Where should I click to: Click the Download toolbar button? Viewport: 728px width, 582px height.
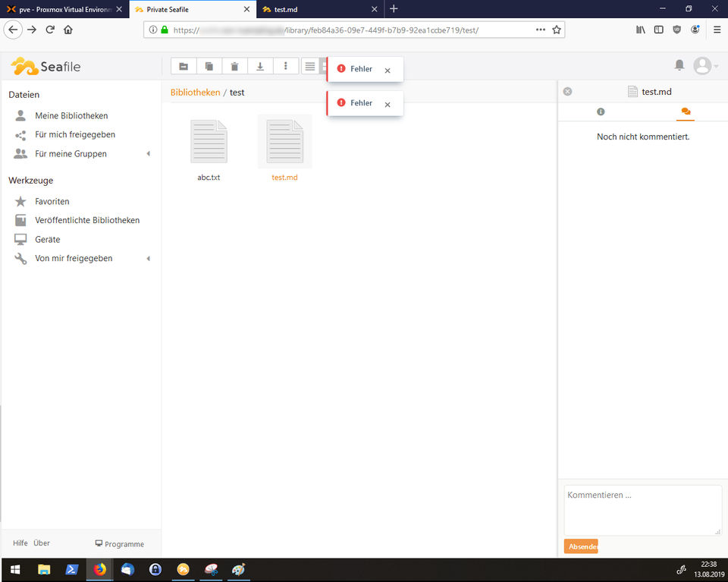pyautogui.click(x=260, y=67)
